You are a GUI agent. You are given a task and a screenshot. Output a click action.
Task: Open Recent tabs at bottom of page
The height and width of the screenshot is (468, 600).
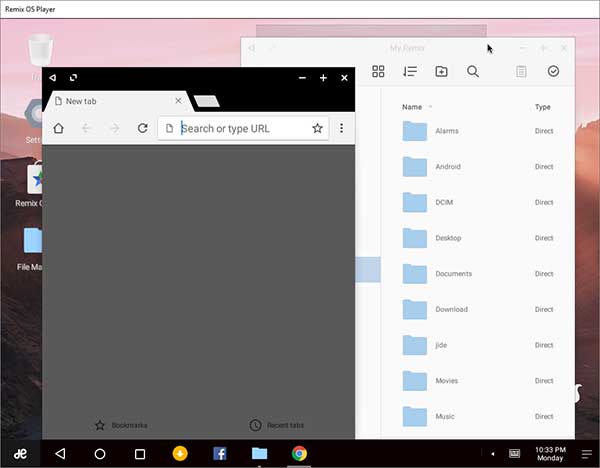pos(277,425)
